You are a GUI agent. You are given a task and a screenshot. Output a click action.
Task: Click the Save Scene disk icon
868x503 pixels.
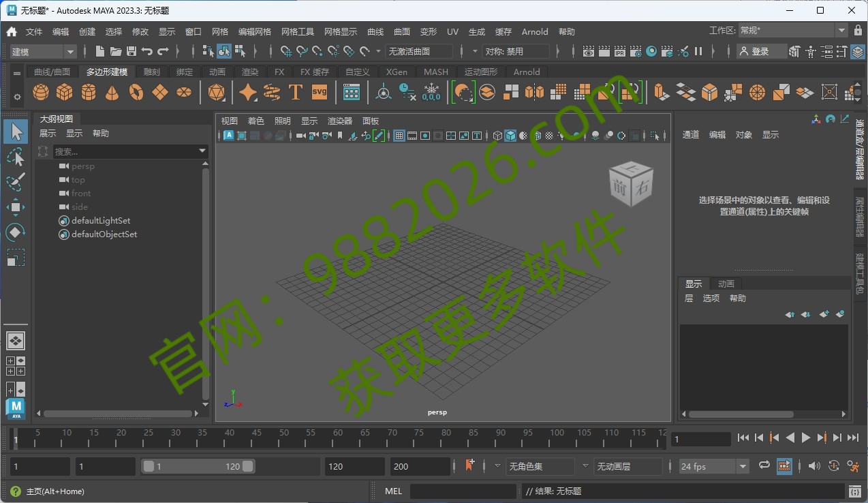tap(131, 51)
